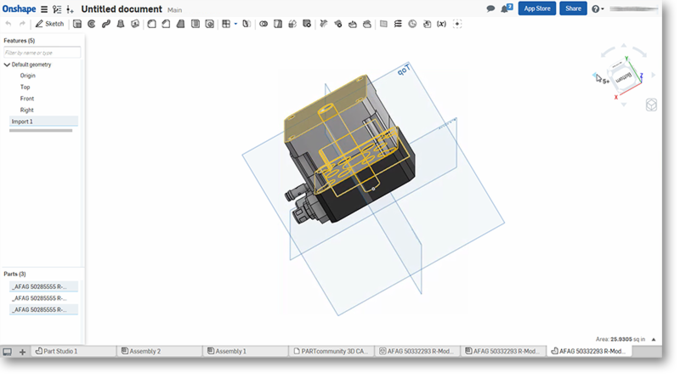
Task: Click the Main workspace label
Action: click(x=175, y=10)
